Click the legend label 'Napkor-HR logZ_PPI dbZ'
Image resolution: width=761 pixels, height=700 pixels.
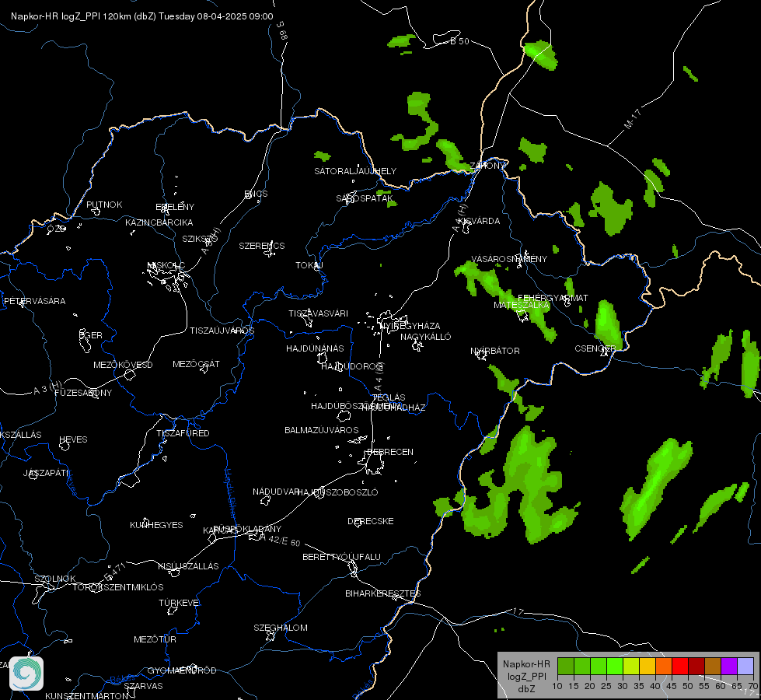point(526,676)
